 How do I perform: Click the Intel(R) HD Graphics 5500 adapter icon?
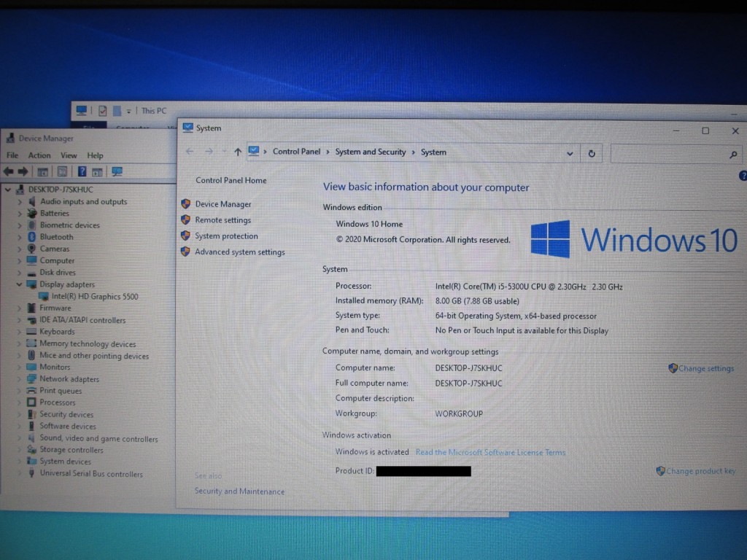43,296
